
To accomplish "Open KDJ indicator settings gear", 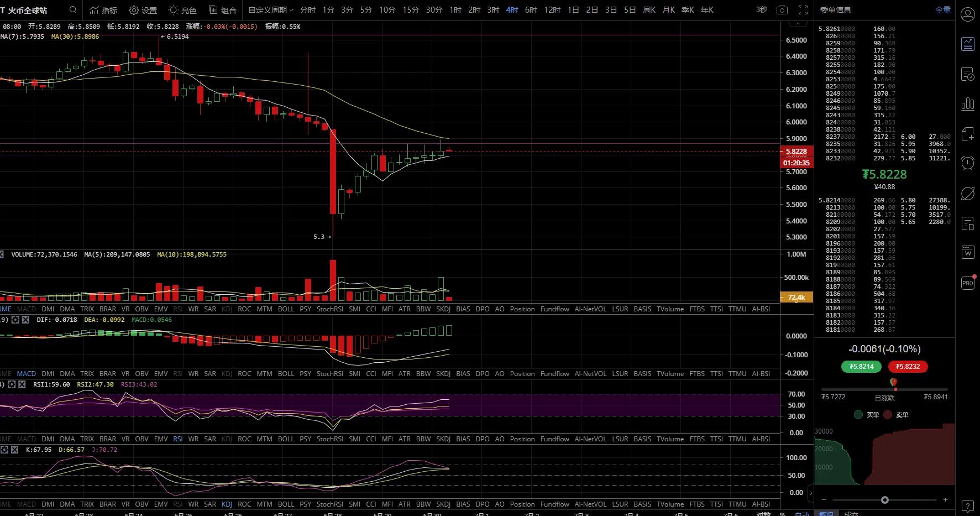I will tap(4, 450).
